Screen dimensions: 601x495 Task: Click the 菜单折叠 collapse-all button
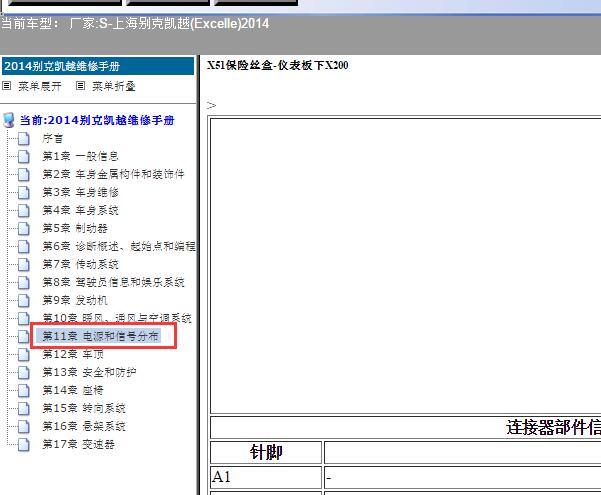coord(113,86)
